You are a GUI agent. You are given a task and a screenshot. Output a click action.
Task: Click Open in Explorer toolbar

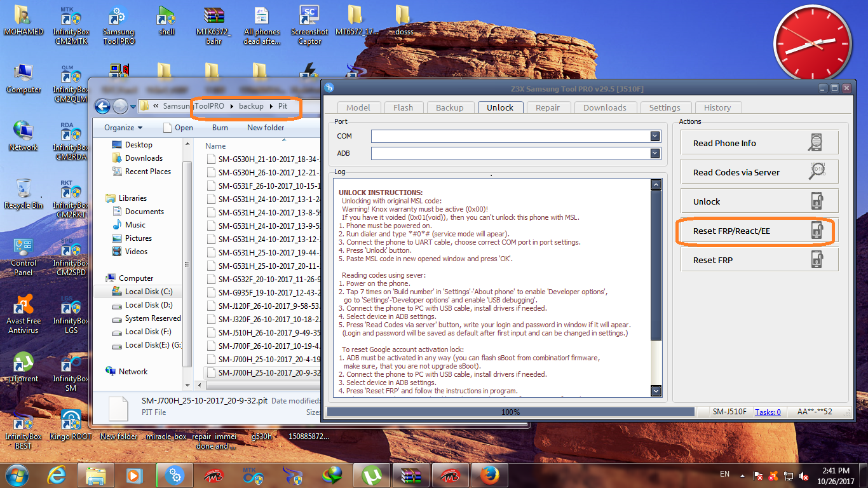pos(179,128)
